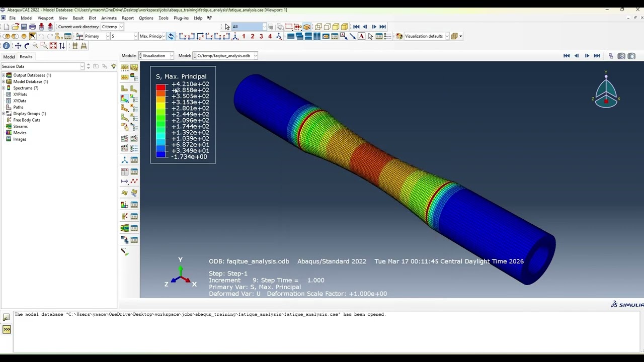Click the field output sync arrows icon
This screenshot has height=362, width=644.
171,36
